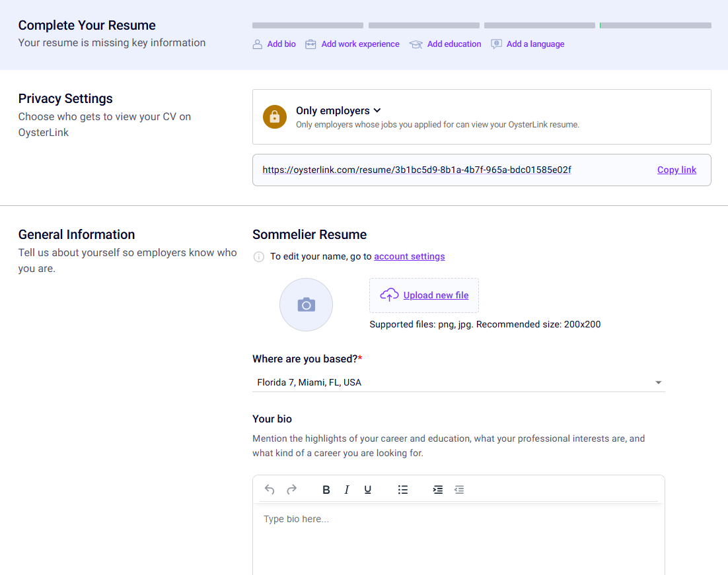Click the General Information heading

coord(77,234)
